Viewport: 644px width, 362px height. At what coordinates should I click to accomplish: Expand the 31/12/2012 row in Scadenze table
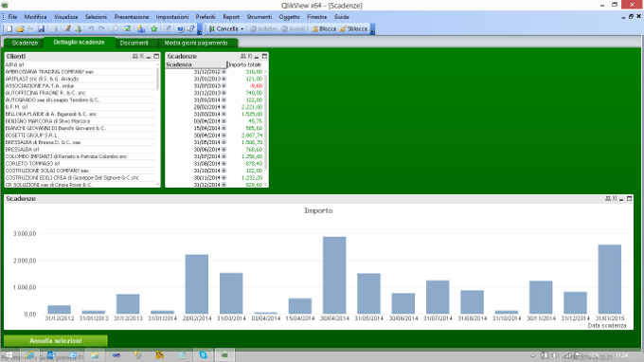(224, 72)
